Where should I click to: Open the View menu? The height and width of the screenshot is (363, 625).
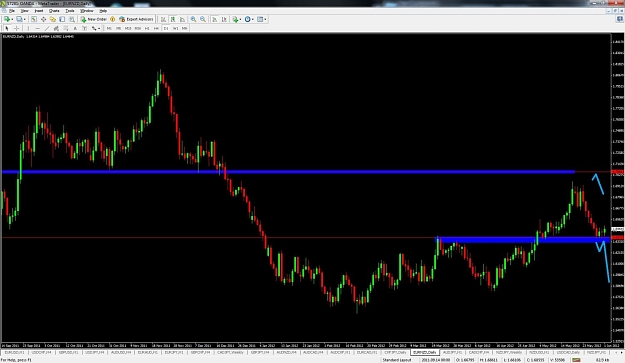click(x=24, y=11)
